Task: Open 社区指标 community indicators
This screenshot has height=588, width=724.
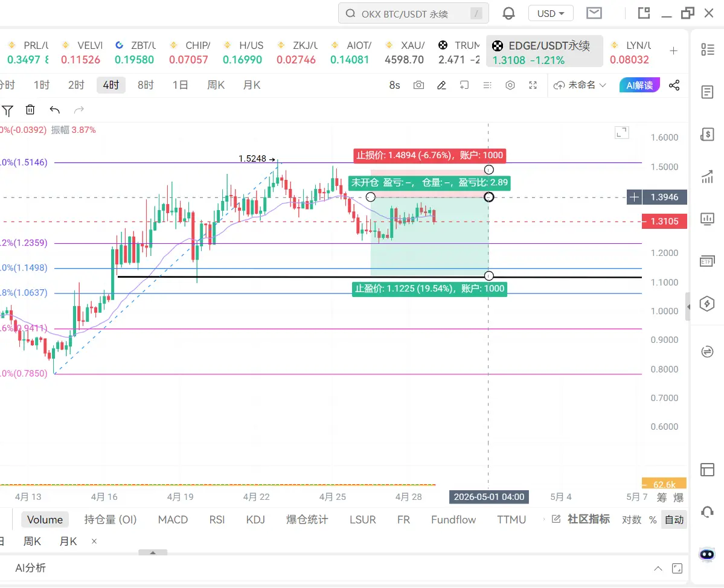Action: (x=581, y=519)
